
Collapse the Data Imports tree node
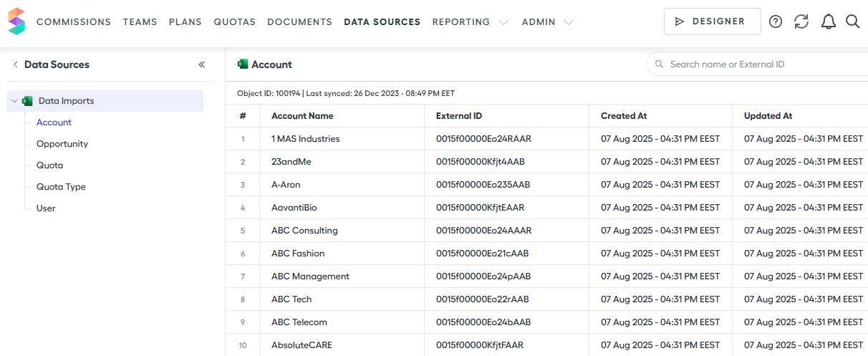(14, 101)
